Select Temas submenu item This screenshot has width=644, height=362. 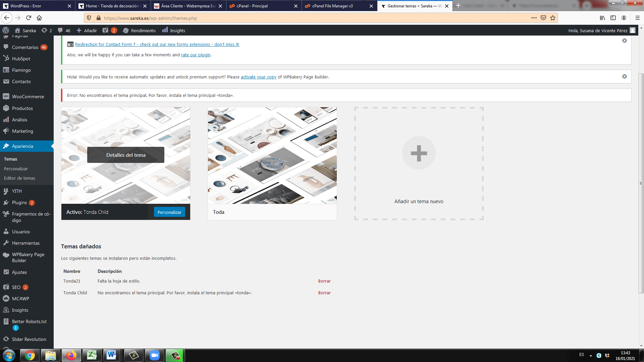coord(10,159)
